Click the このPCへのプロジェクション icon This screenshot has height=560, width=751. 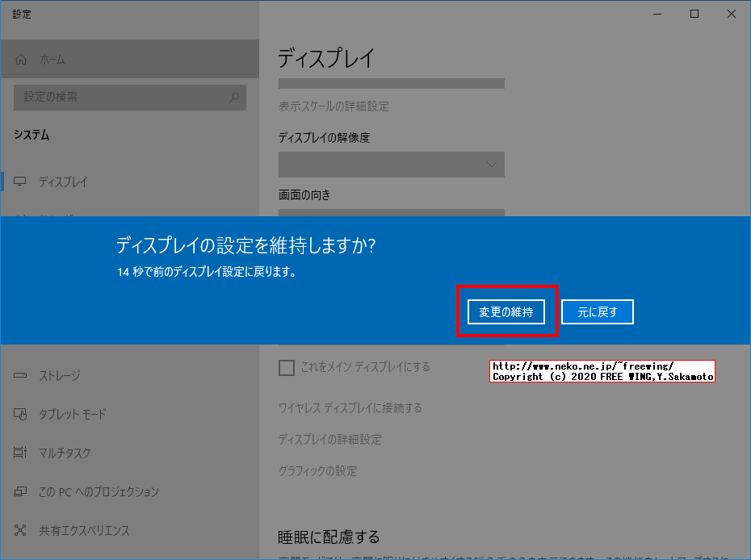20,491
